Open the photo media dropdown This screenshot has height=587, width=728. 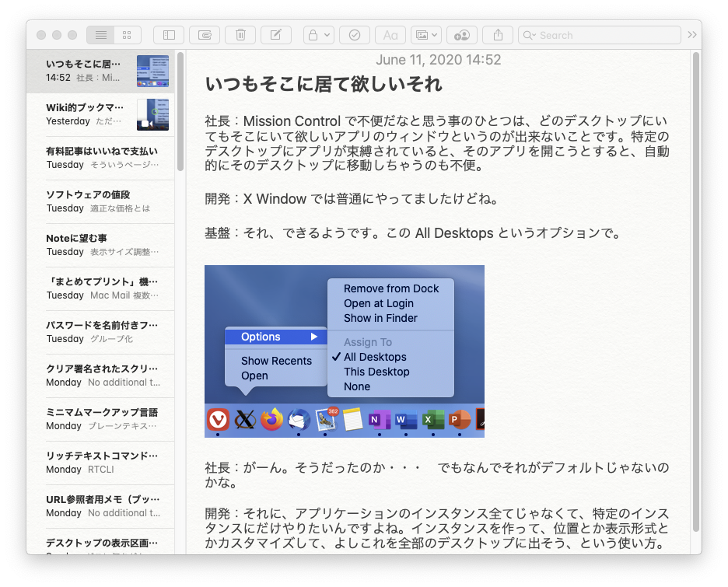[x=426, y=35]
